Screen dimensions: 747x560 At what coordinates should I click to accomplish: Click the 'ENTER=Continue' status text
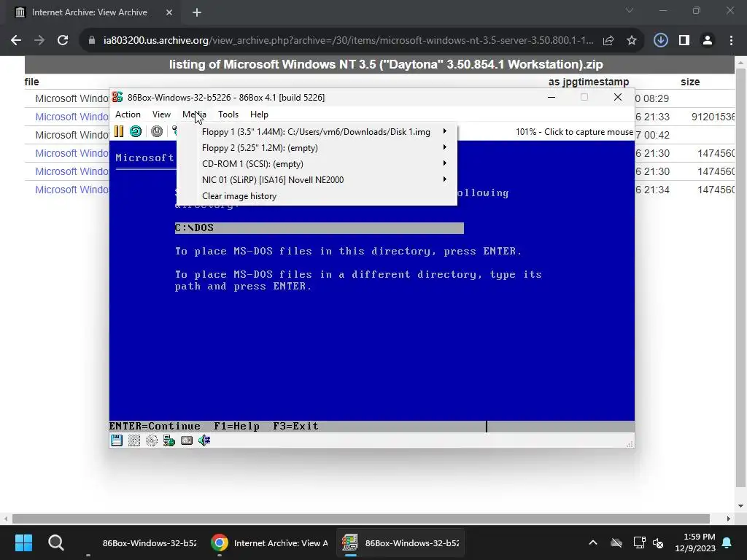(155, 426)
